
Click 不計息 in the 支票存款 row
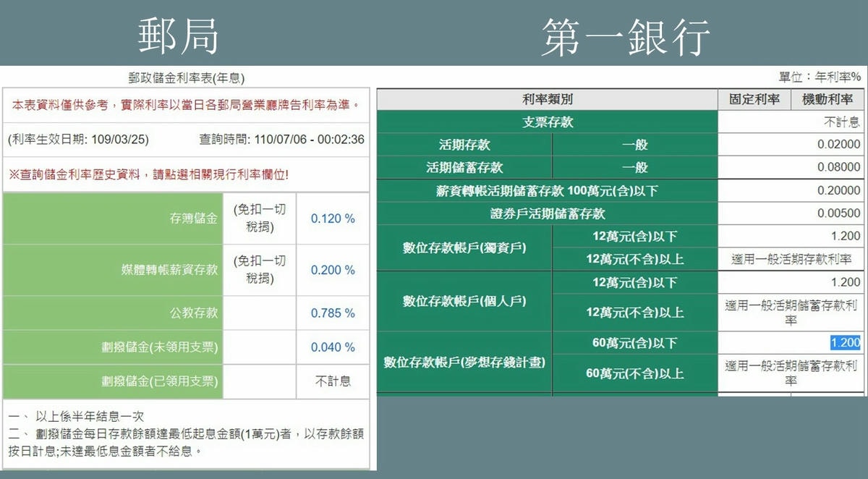(x=842, y=122)
